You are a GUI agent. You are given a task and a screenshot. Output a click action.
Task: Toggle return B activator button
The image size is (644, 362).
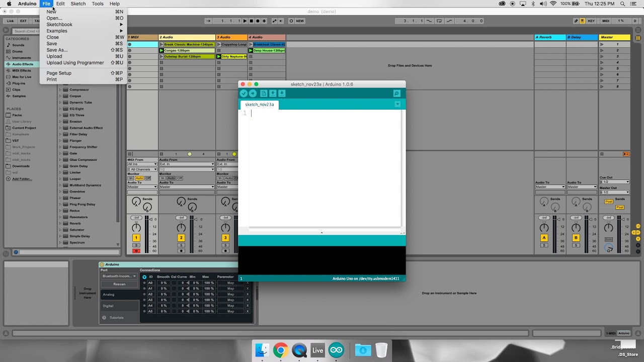(576, 238)
